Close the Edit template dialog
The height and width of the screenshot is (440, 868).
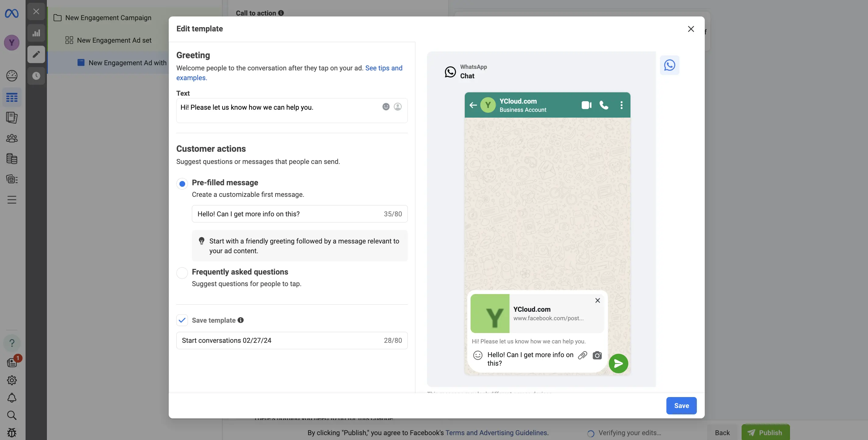pyautogui.click(x=691, y=29)
